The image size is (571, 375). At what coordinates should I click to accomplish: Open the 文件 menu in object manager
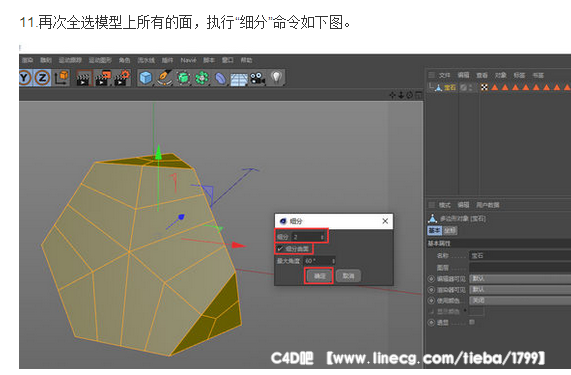[x=444, y=75]
